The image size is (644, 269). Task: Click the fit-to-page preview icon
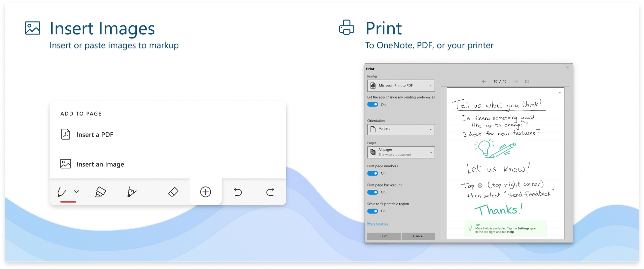(x=527, y=82)
